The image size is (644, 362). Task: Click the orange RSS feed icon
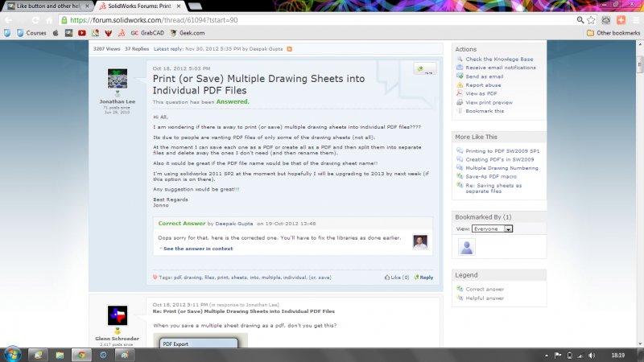pos(290,49)
